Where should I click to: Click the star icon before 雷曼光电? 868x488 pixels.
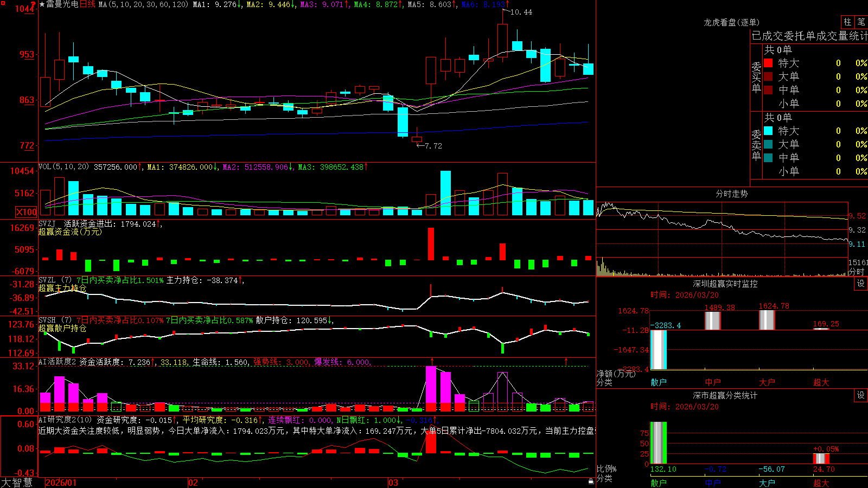(x=42, y=4)
